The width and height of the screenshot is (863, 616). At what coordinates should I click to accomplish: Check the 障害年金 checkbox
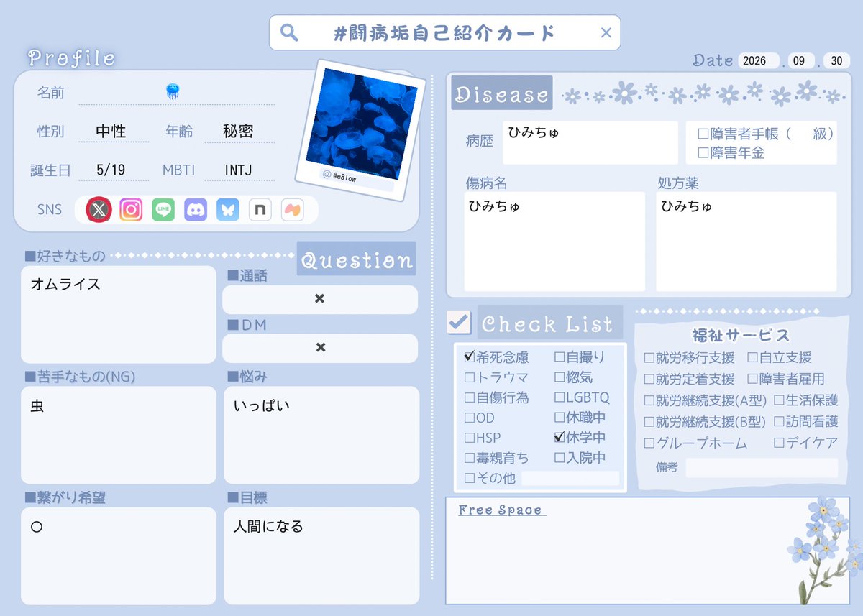pyautogui.click(x=703, y=152)
